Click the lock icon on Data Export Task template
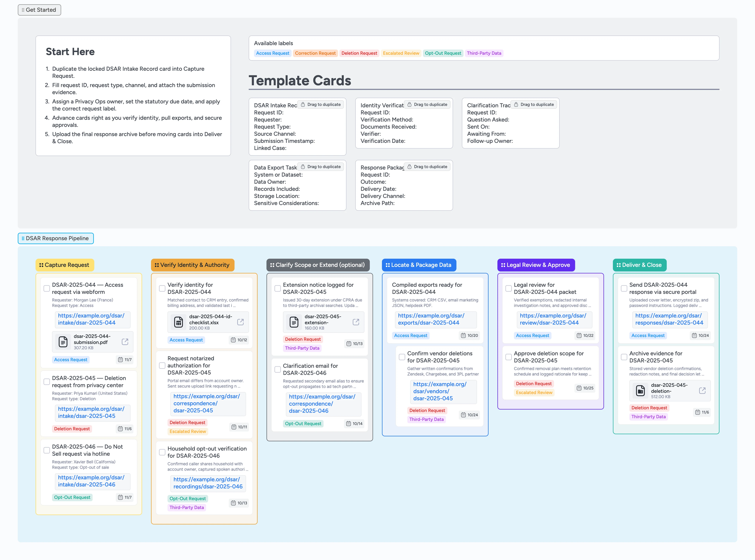Image resolution: width=755 pixels, height=560 pixels. click(303, 166)
